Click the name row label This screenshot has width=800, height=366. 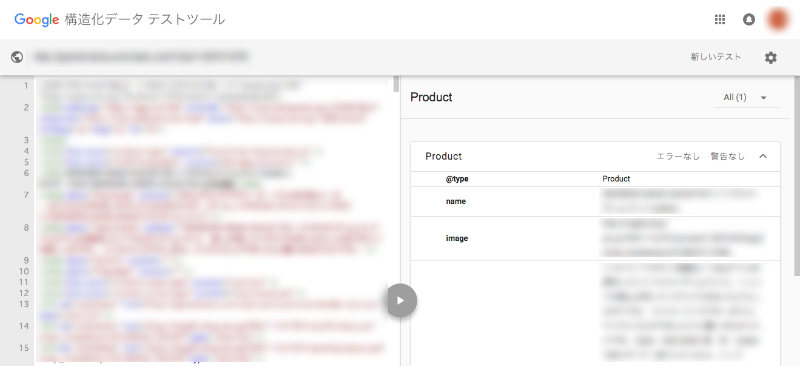(x=456, y=202)
